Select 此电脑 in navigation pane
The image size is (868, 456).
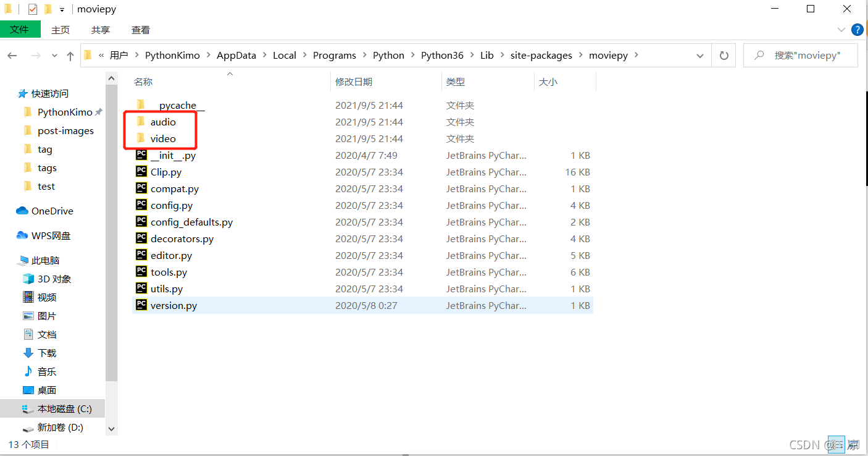tap(46, 260)
